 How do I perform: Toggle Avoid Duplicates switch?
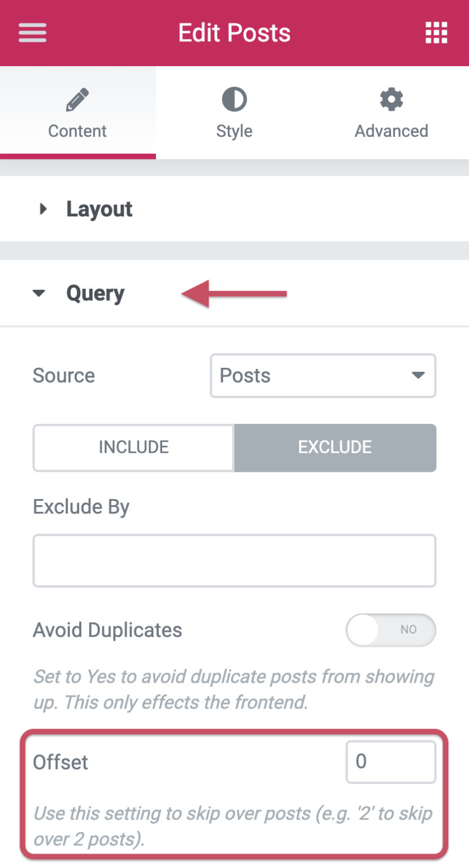[390, 630]
